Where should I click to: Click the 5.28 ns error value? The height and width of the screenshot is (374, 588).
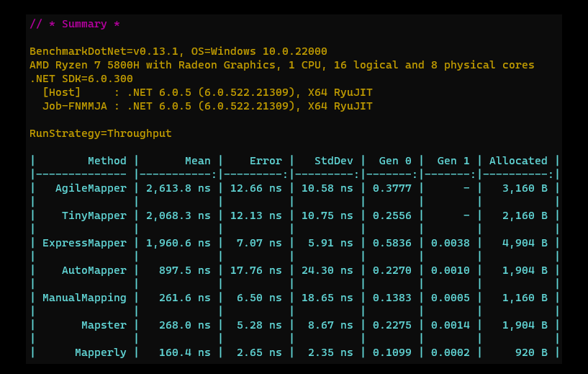(x=259, y=325)
